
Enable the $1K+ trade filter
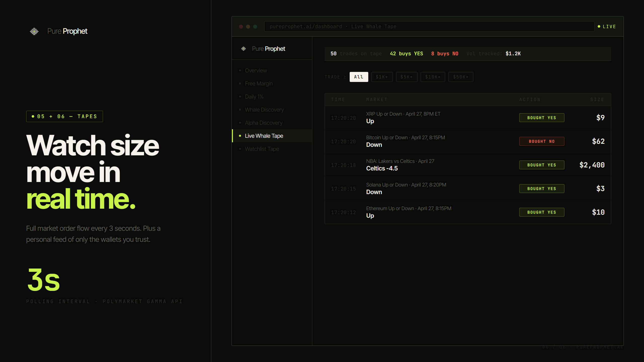pos(382,77)
